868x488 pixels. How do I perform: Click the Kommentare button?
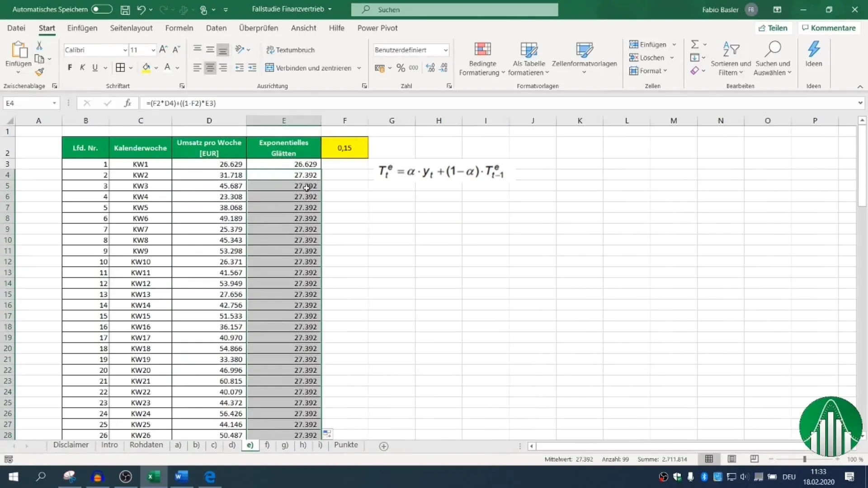tap(829, 28)
